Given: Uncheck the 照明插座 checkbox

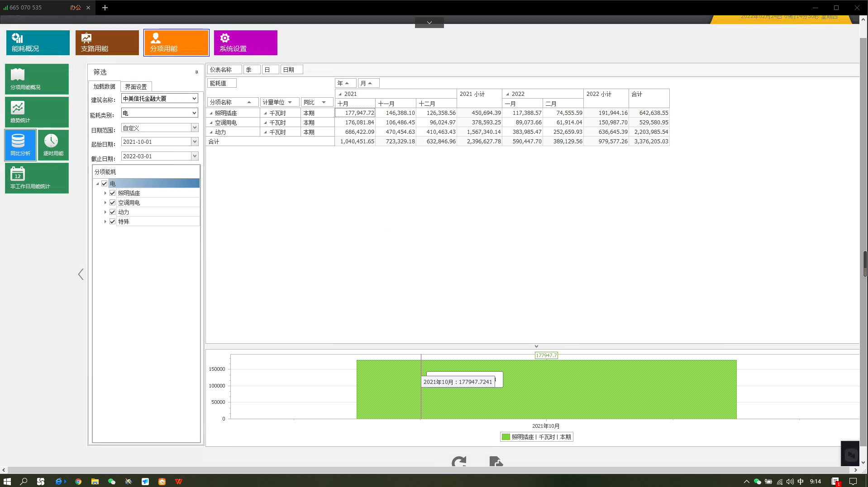Looking at the screenshot, I should click(113, 193).
